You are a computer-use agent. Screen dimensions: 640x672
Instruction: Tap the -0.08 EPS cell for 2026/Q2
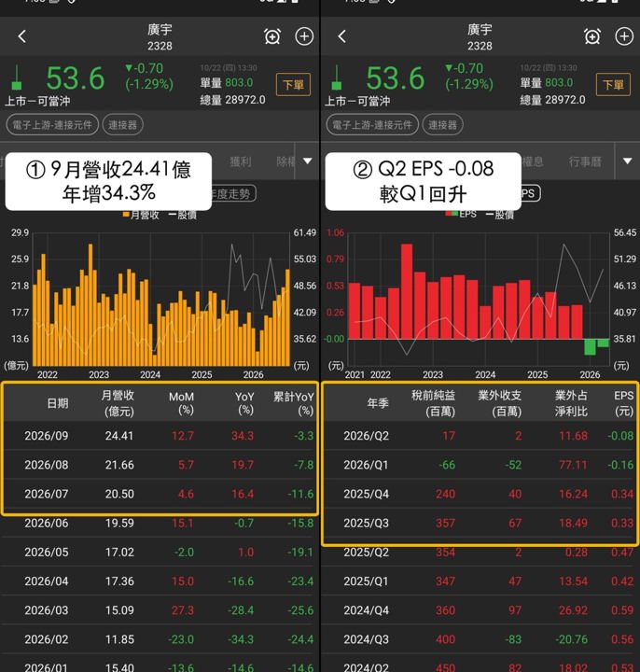point(620,436)
